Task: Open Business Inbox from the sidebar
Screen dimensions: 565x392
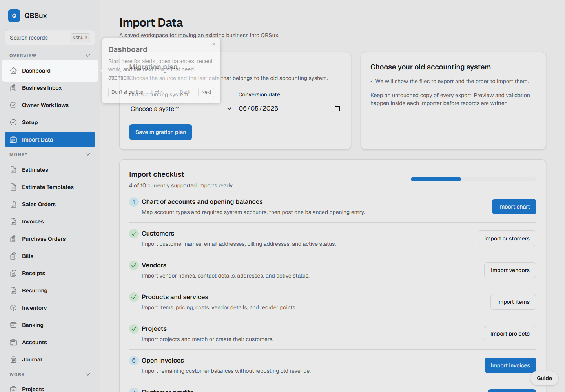Action: click(x=50, y=88)
